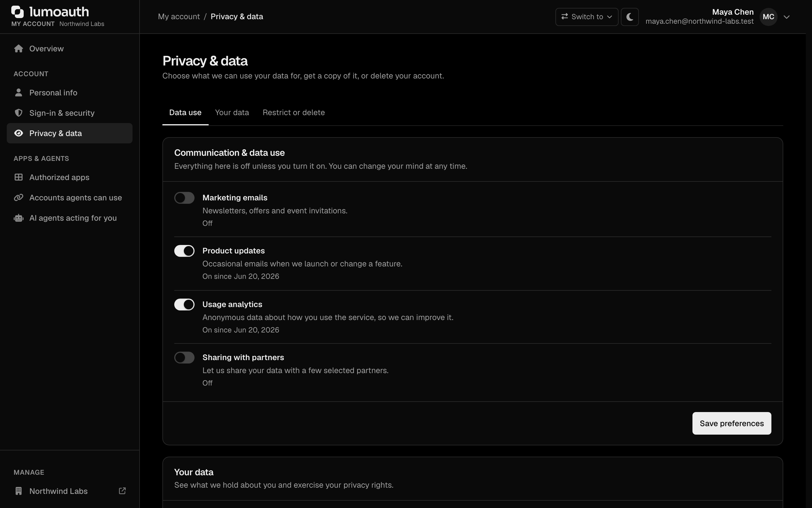Click the Authorized apps grid icon
This screenshot has width=812, height=508.
point(19,177)
